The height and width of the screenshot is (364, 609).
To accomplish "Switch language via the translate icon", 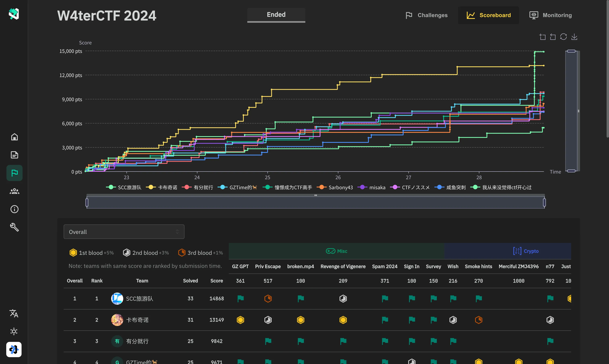I will pyautogui.click(x=14, y=313).
